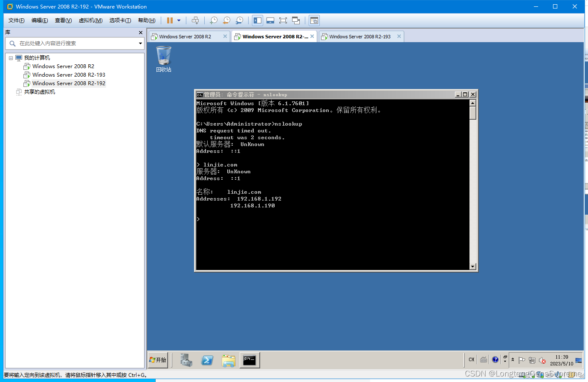588x382 pixels.
Task: Pause the virtual machine
Action: (x=170, y=20)
